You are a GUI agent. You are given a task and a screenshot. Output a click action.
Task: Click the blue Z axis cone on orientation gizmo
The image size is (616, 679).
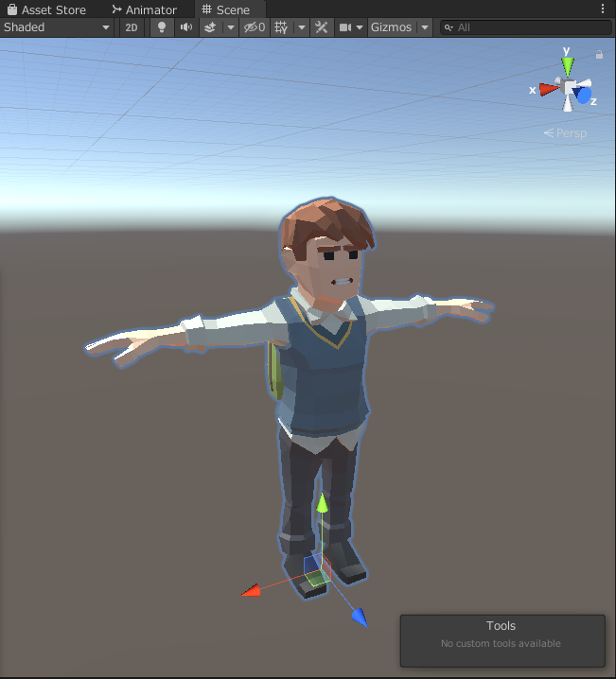click(581, 96)
